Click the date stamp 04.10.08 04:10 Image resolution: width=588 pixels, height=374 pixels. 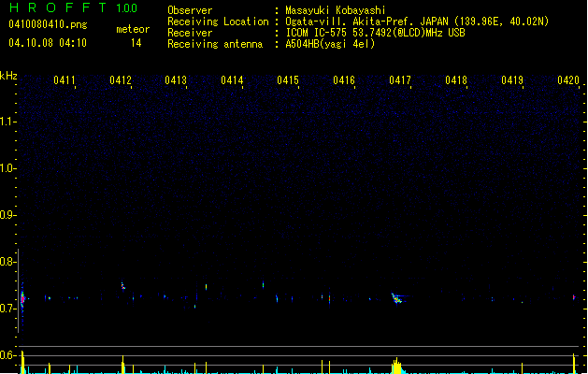click(x=48, y=43)
